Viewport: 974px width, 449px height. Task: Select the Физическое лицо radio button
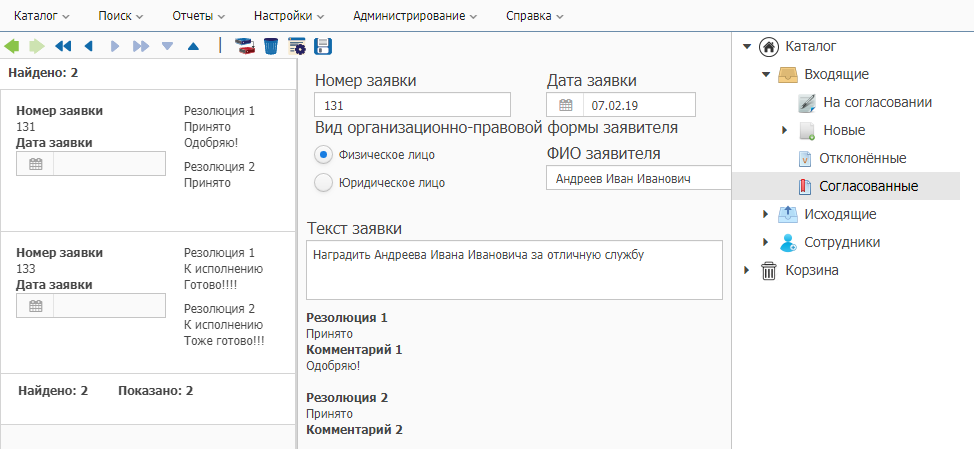(323, 155)
